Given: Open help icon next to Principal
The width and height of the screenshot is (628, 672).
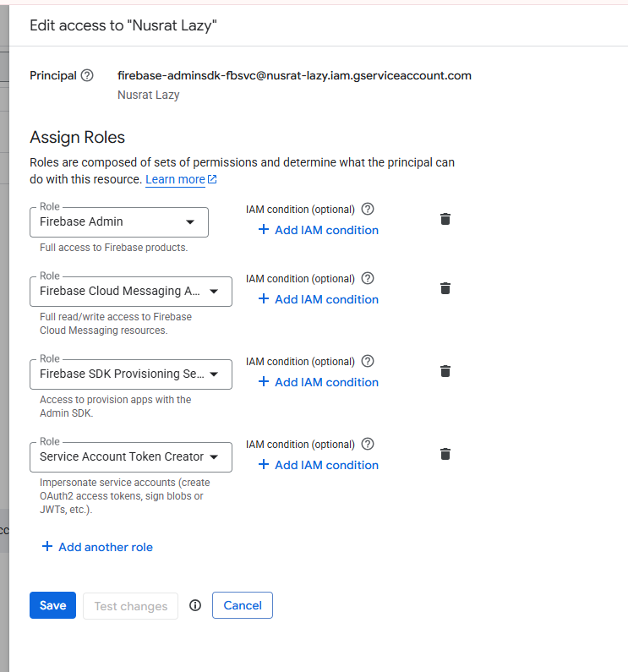Looking at the screenshot, I should click(87, 75).
